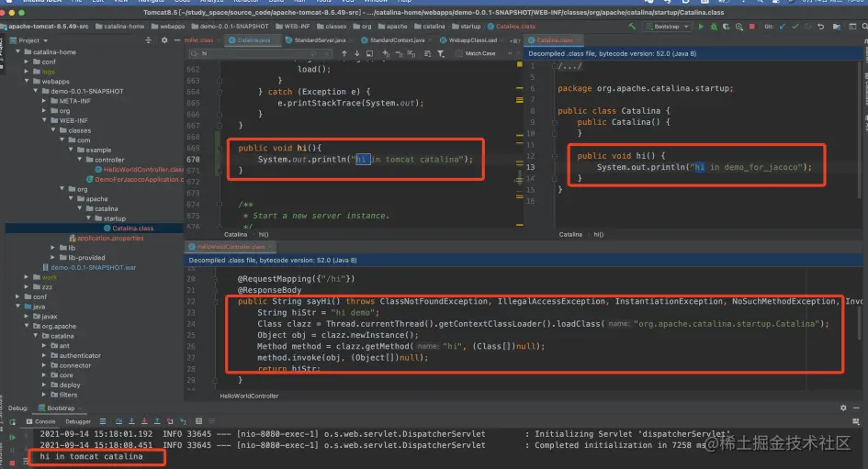The width and height of the screenshot is (868, 469).
Task: Open Project Structure icon in top toolbar
Action: coord(837,26)
